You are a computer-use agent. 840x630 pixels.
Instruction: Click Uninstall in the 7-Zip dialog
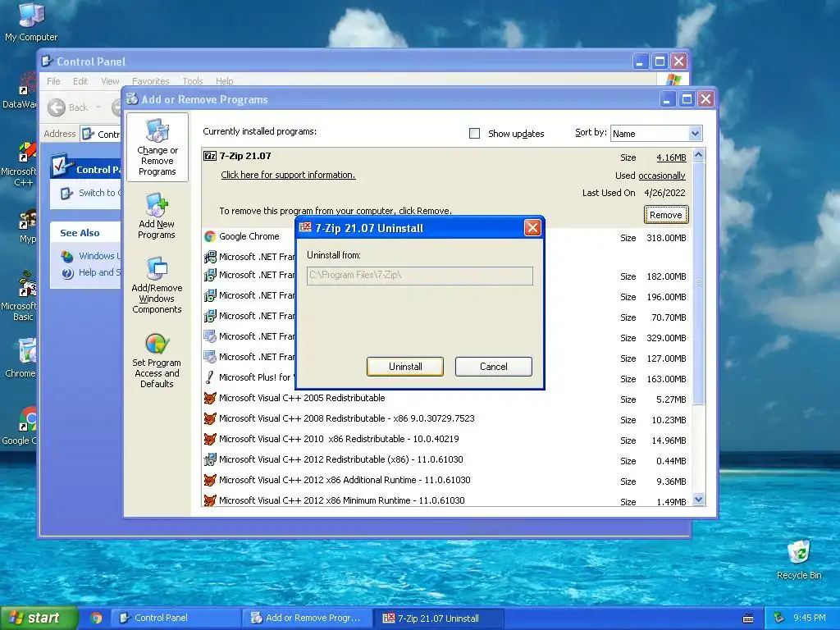click(405, 367)
